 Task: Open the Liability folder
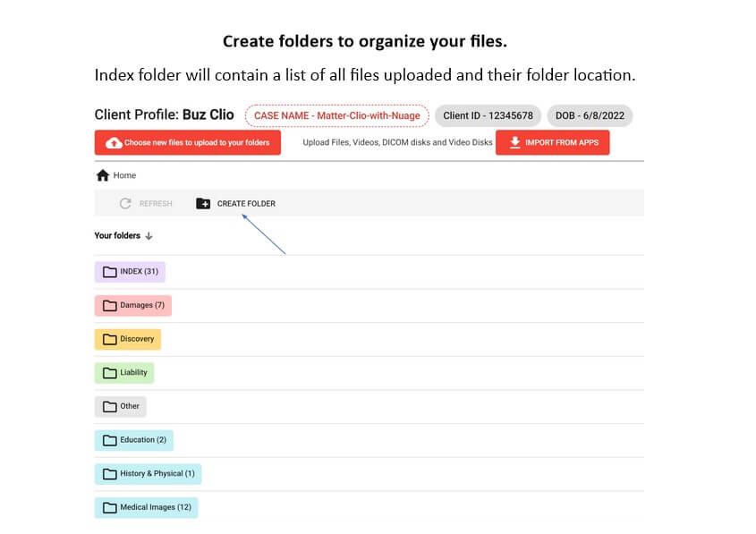coord(124,373)
